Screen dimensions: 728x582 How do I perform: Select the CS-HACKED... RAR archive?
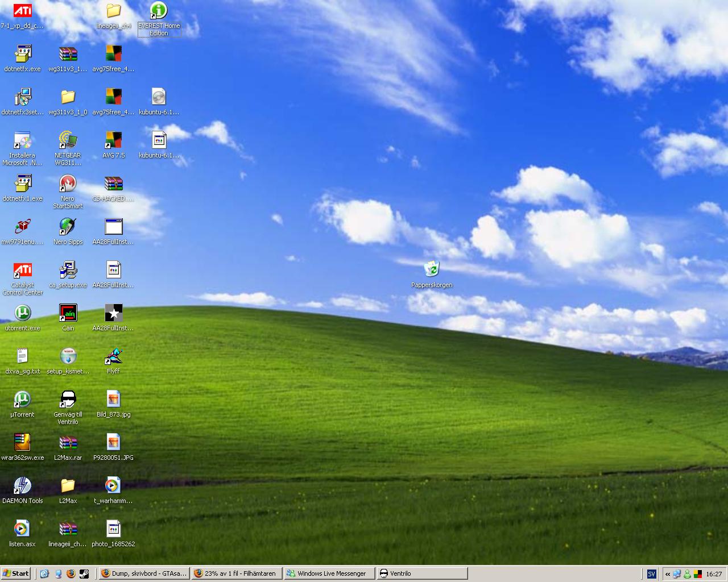(x=114, y=189)
